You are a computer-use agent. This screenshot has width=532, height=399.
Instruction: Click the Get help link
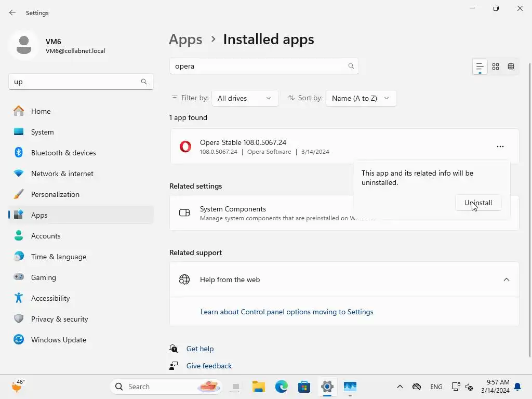click(200, 349)
